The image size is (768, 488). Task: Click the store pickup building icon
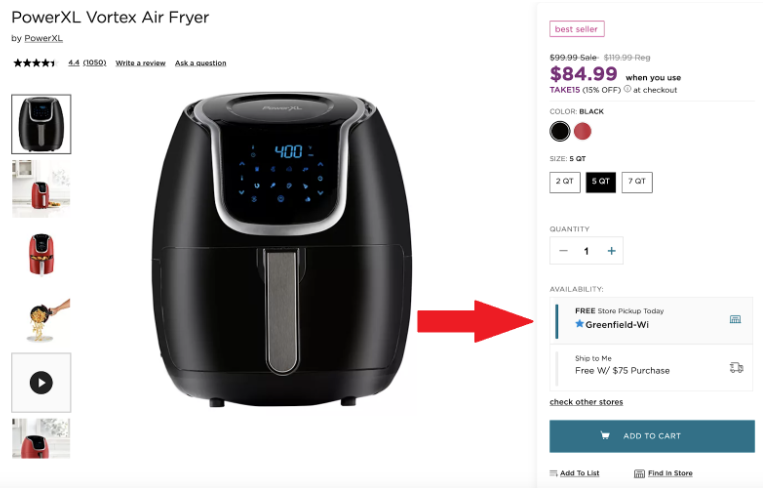(x=735, y=319)
